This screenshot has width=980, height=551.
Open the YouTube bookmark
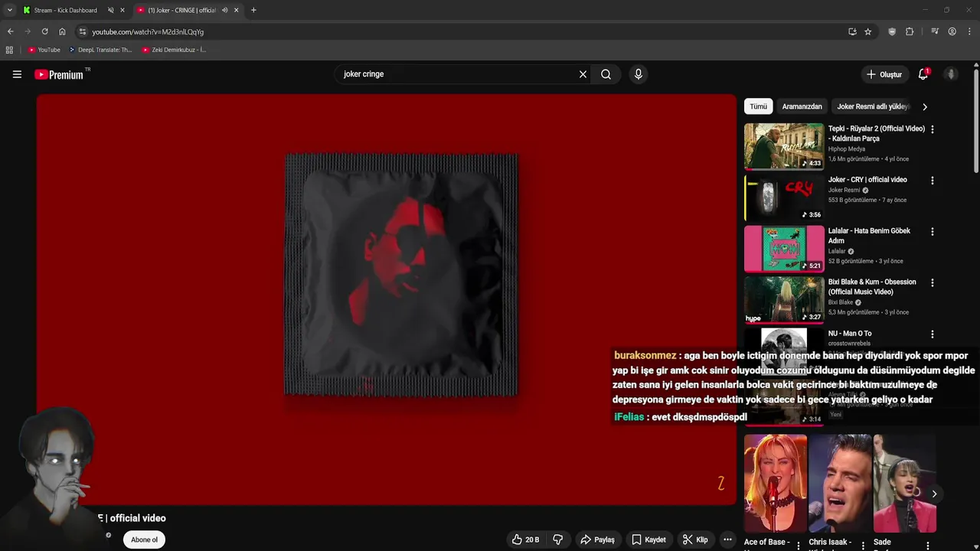point(44,50)
